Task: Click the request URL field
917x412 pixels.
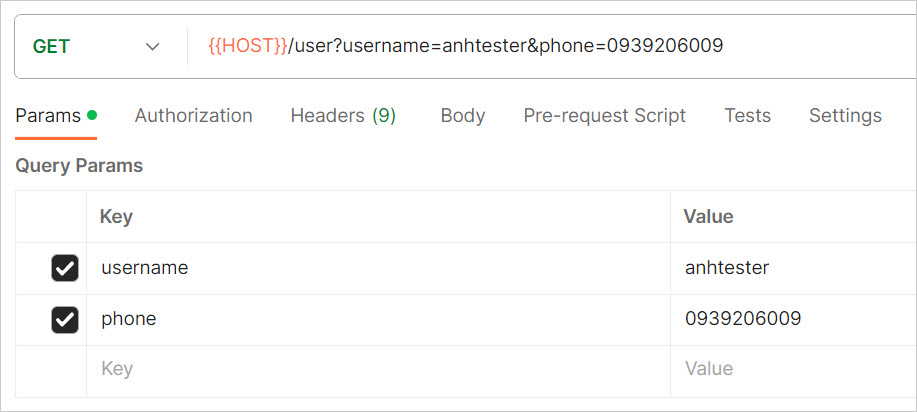Action: 552,46
